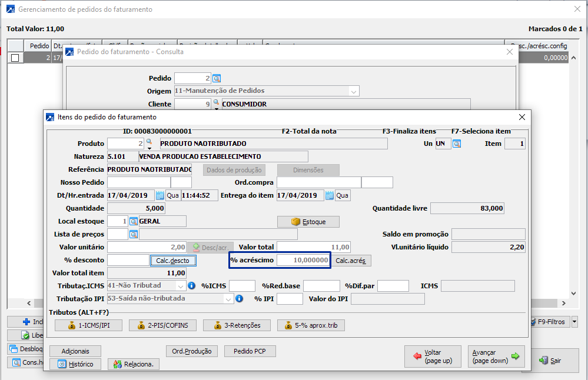Viewport: 588px width, 380px height.
Task: Click Avançar (page down) button
Action: tap(496, 356)
